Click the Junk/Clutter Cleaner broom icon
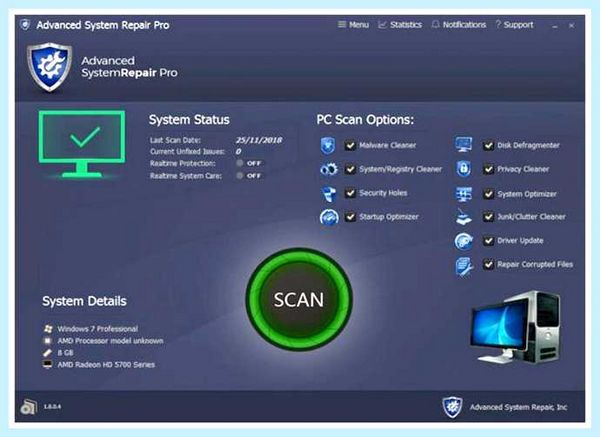This screenshot has width=600, height=437. pos(464,217)
